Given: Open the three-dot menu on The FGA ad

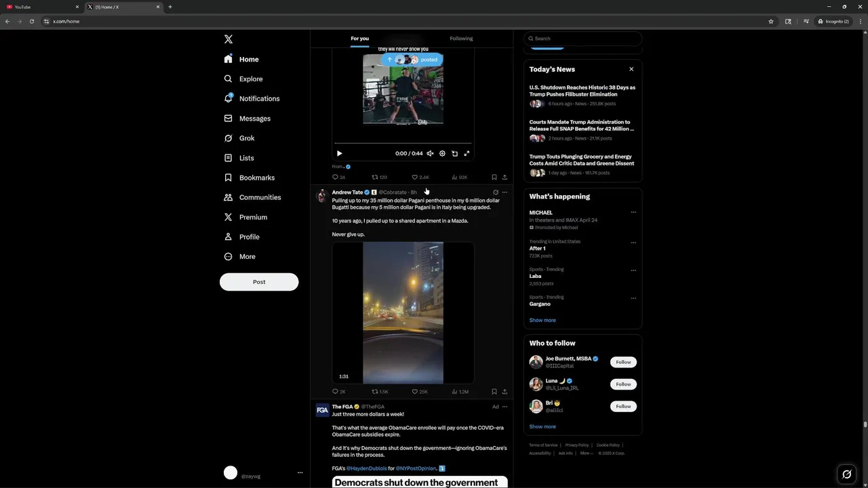Looking at the screenshot, I should [505, 407].
